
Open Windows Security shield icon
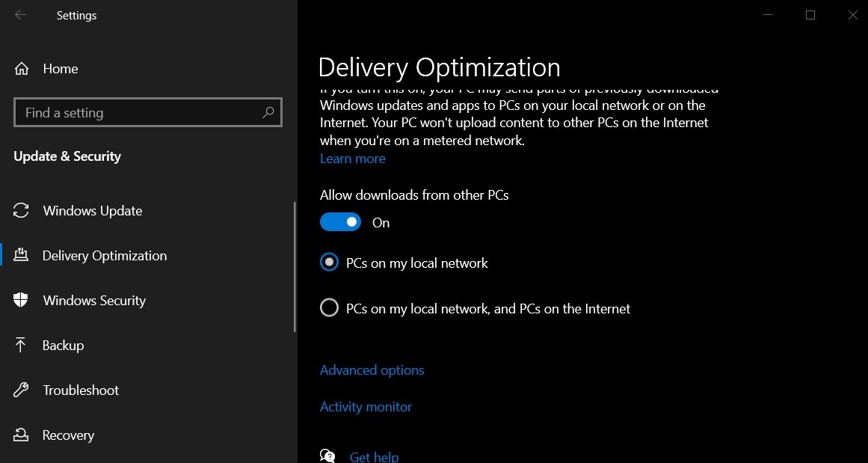click(x=19, y=300)
